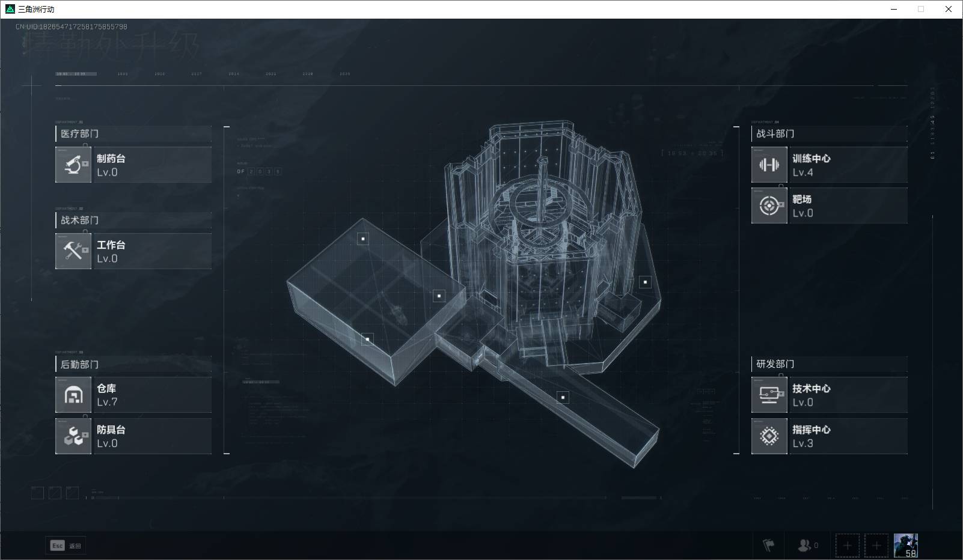Select the 靶场 shooting range target icon
Viewport: 963px width, 560px height.
tap(769, 205)
